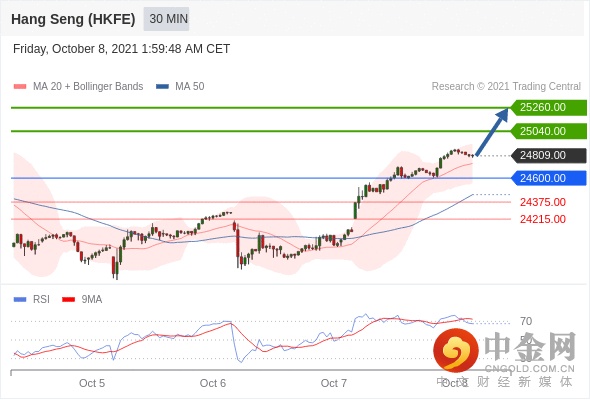Click the Hang Seng (HKFE) title
590x400 pixels.
pos(73,19)
